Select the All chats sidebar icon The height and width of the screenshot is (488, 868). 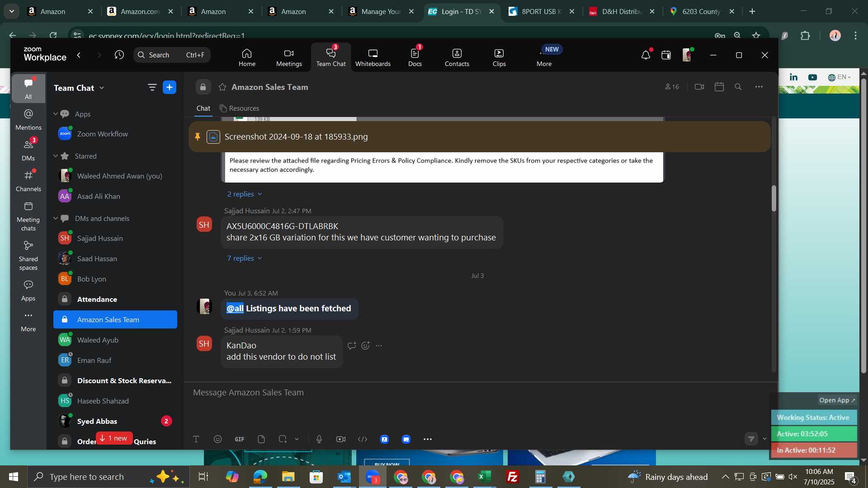[28, 89]
